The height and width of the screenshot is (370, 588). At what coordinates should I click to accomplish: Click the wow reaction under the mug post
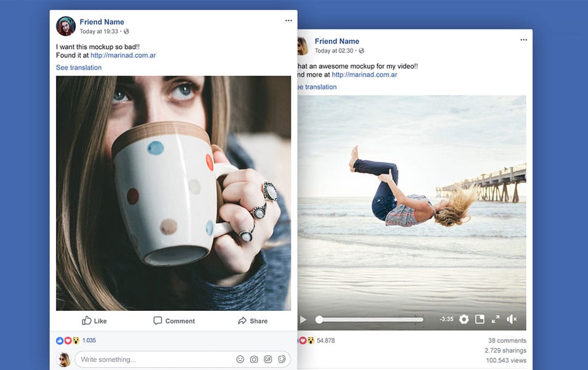pyautogui.click(x=76, y=340)
